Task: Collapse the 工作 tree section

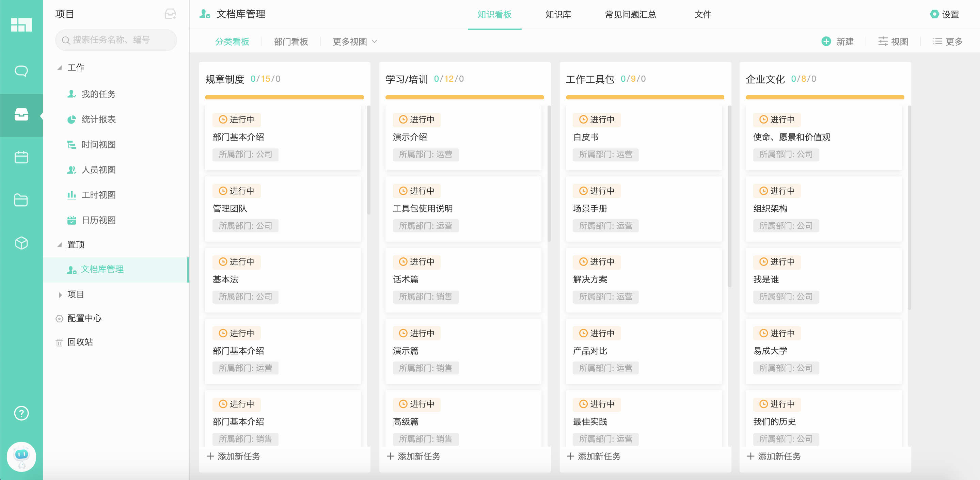Action: pos(60,68)
